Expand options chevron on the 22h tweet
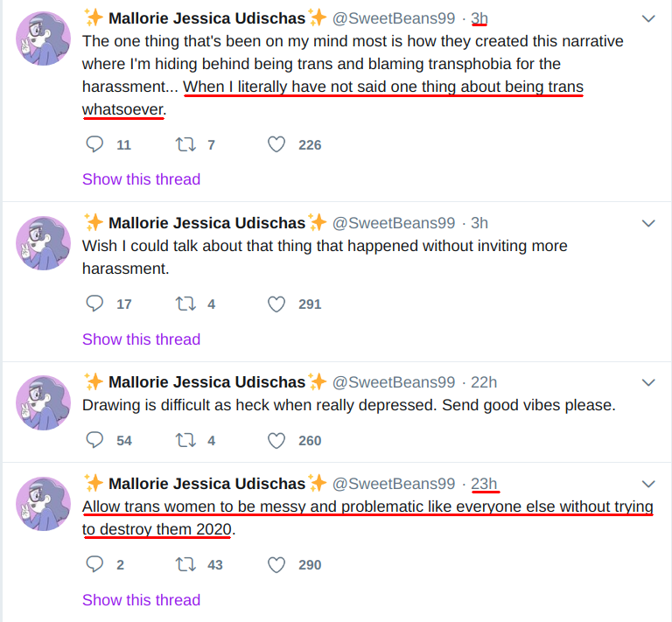 (648, 382)
